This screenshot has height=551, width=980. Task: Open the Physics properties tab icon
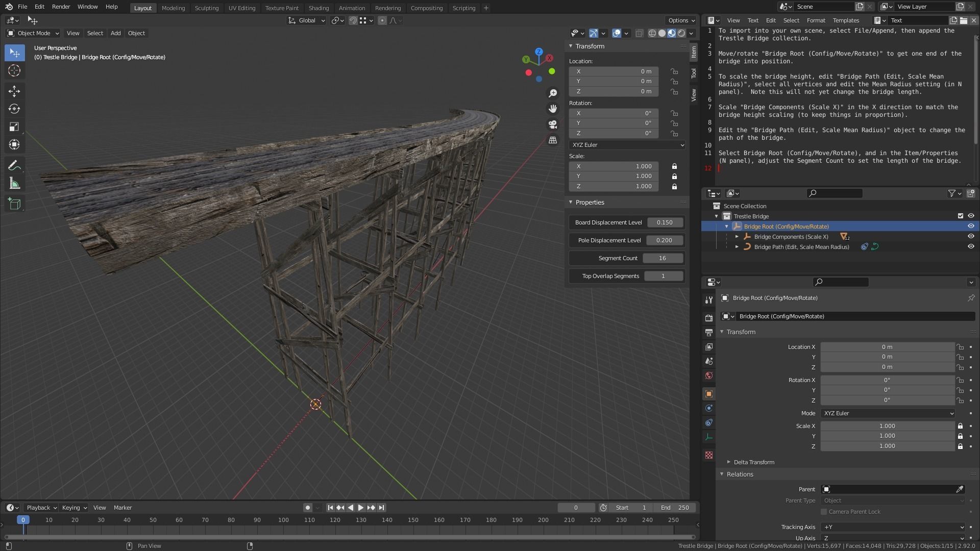(x=708, y=408)
